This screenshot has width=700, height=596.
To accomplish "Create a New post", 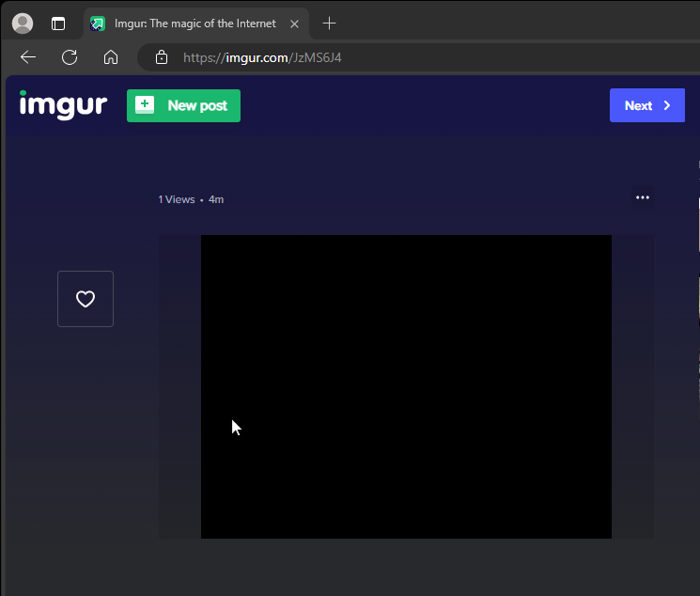I will point(184,105).
